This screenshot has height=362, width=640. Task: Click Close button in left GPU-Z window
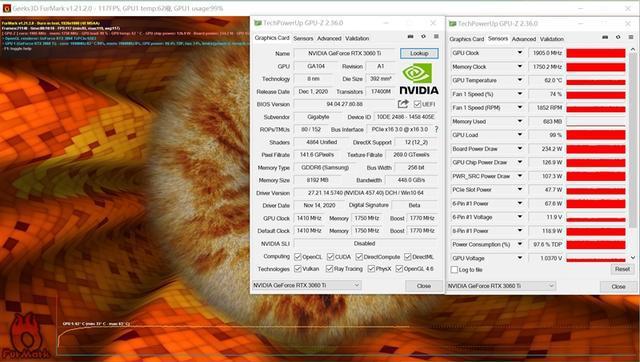coord(424,286)
